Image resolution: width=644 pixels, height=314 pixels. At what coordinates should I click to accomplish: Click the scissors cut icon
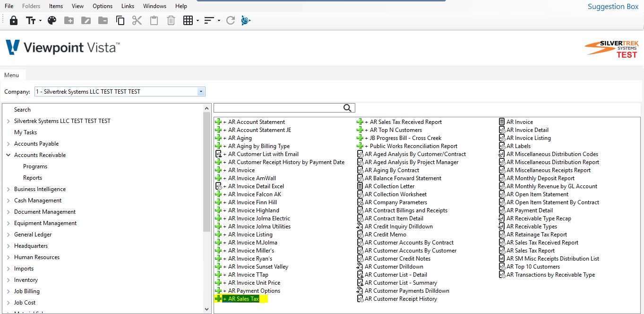(x=137, y=20)
